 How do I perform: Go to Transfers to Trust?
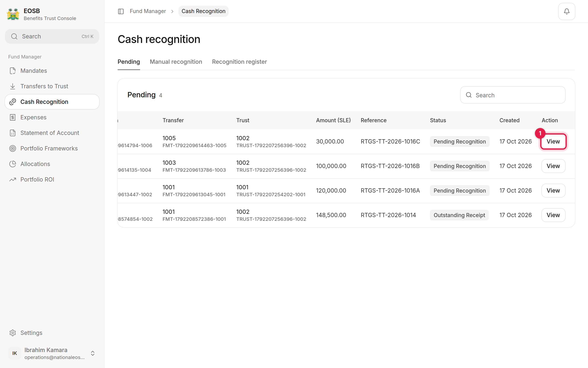(x=52, y=86)
